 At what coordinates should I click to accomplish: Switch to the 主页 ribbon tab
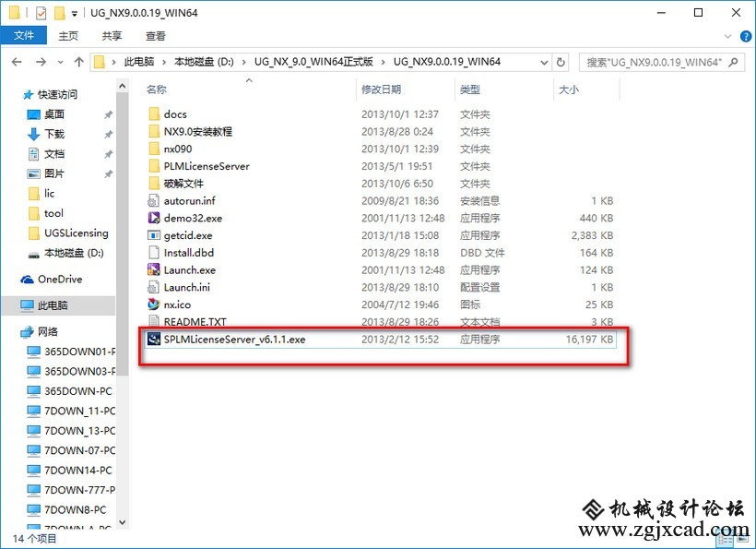[x=68, y=36]
